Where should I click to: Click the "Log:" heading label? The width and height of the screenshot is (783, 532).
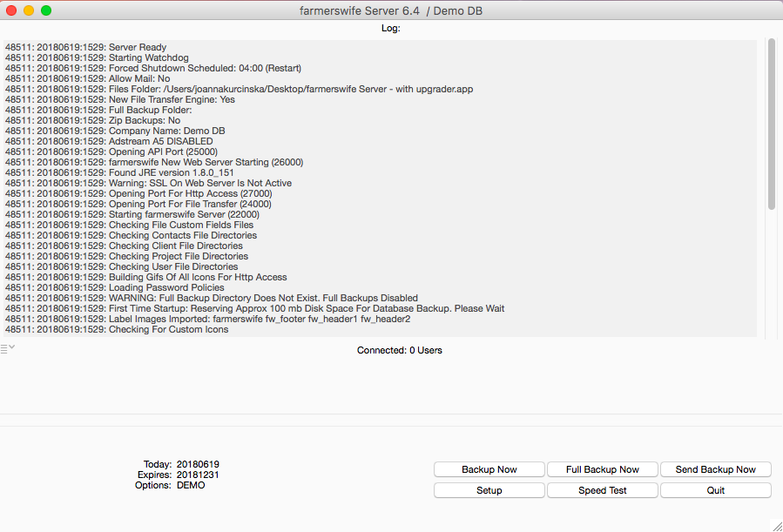click(x=391, y=29)
